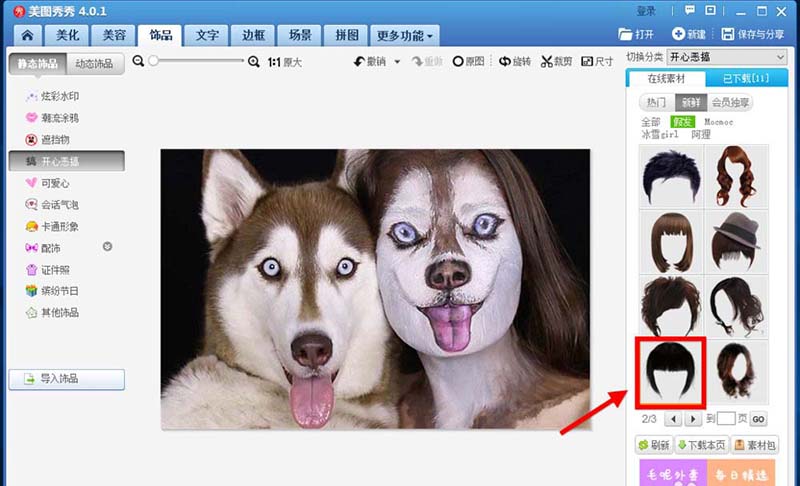The height and width of the screenshot is (486, 800).
Task: Click the title bar skin box icon
Action: (x=710, y=10)
